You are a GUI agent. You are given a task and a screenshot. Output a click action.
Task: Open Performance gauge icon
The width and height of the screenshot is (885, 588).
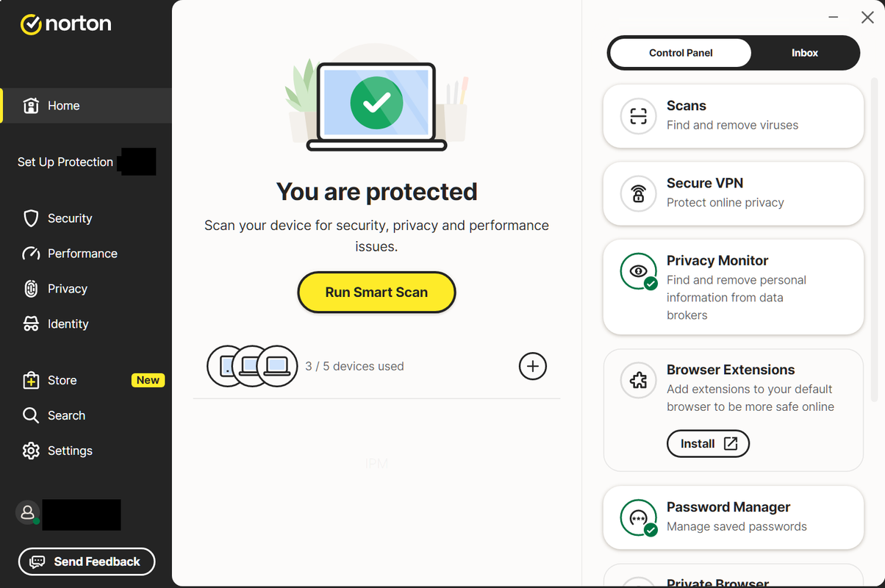[31, 254]
